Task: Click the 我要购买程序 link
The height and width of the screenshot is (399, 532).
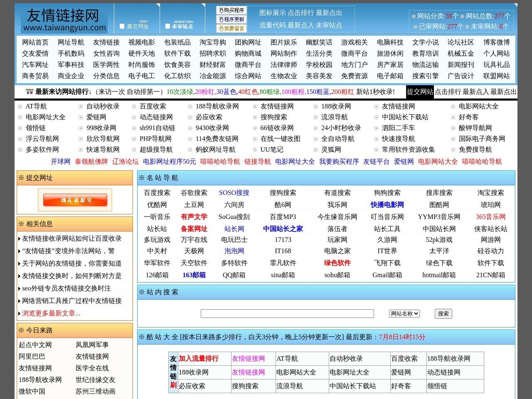Action: click(339, 162)
